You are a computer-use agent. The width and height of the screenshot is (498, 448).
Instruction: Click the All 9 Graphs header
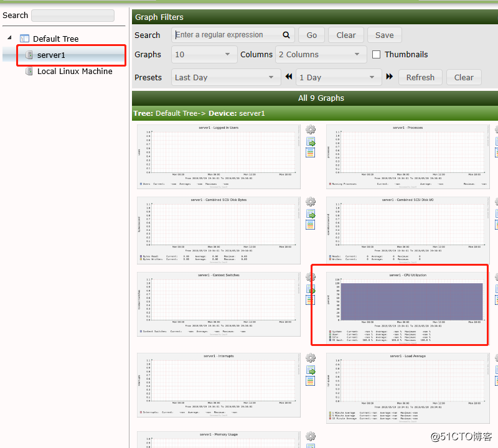(x=315, y=98)
